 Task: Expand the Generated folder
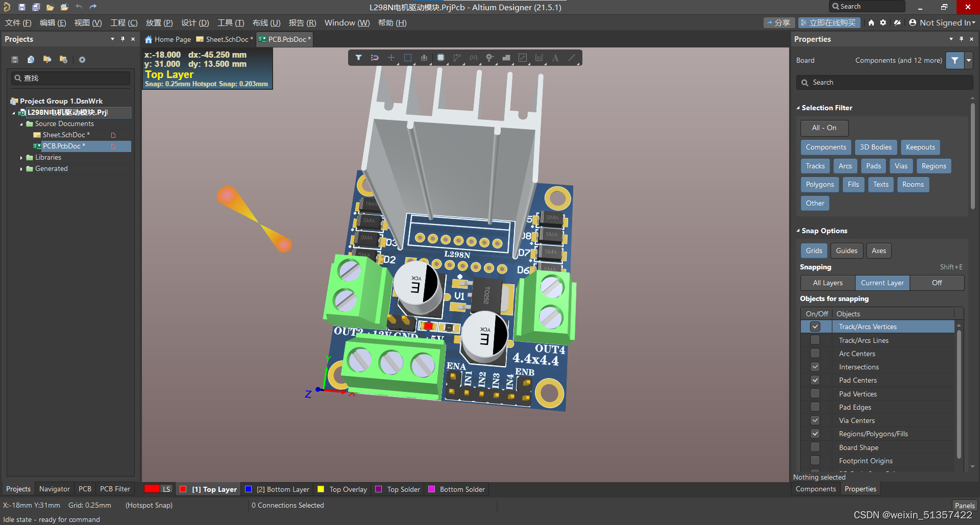(21, 169)
